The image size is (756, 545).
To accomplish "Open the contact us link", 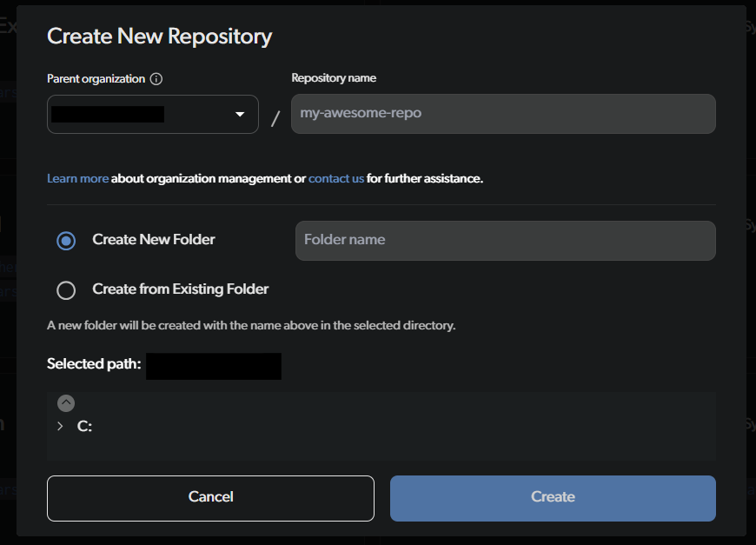I will pos(335,177).
